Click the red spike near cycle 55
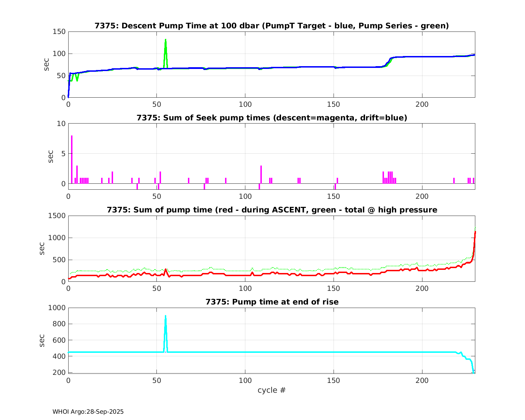The image size is (525, 420). tap(166, 269)
